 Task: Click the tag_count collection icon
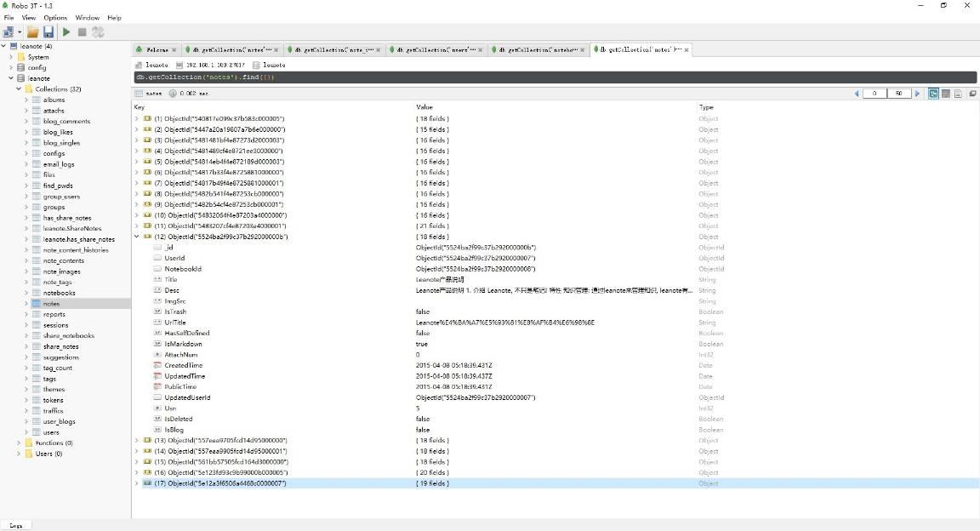pyautogui.click(x=37, y=368)
